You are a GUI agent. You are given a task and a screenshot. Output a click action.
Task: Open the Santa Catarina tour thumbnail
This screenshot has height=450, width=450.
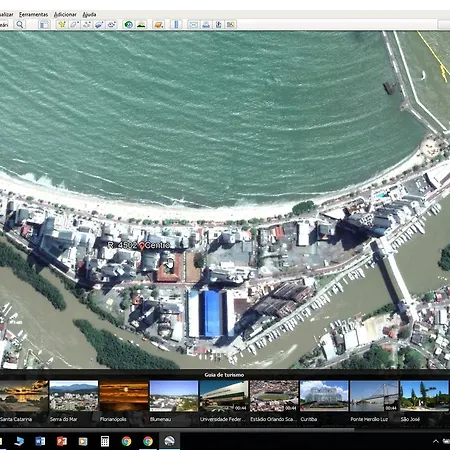(24, 396)
